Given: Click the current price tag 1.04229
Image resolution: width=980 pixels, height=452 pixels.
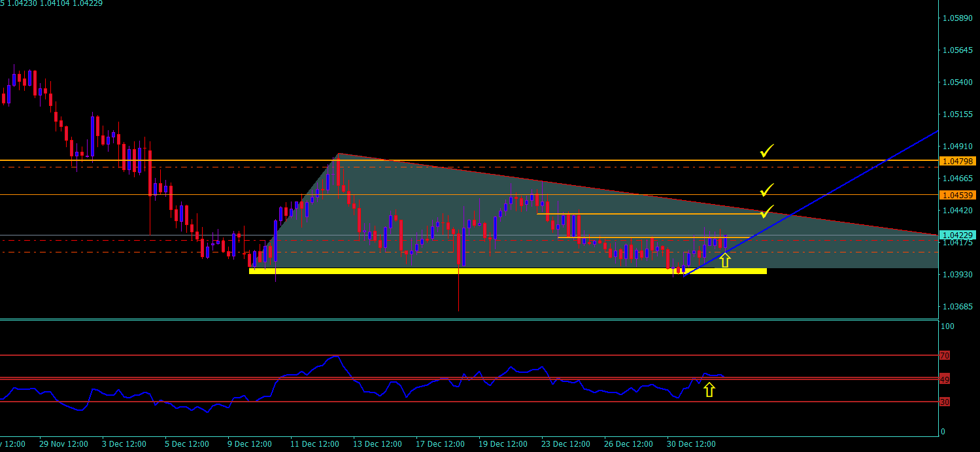Looking at the screenshot, I should (x=957, y=235).
